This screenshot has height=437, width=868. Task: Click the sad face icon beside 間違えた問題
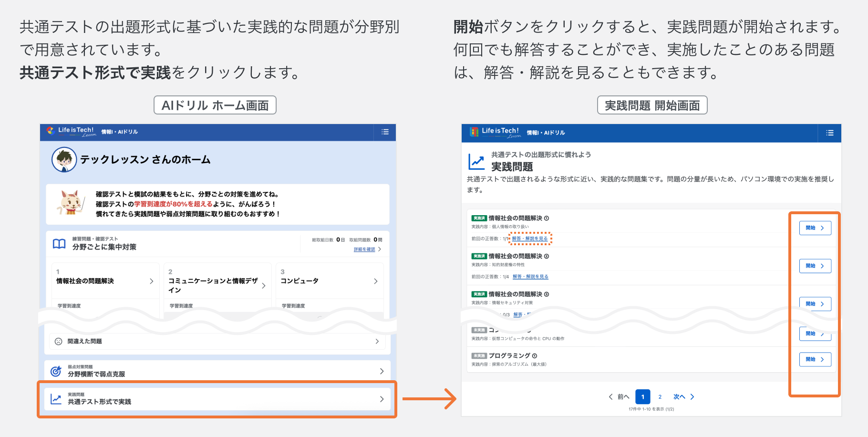pos(58,342)
